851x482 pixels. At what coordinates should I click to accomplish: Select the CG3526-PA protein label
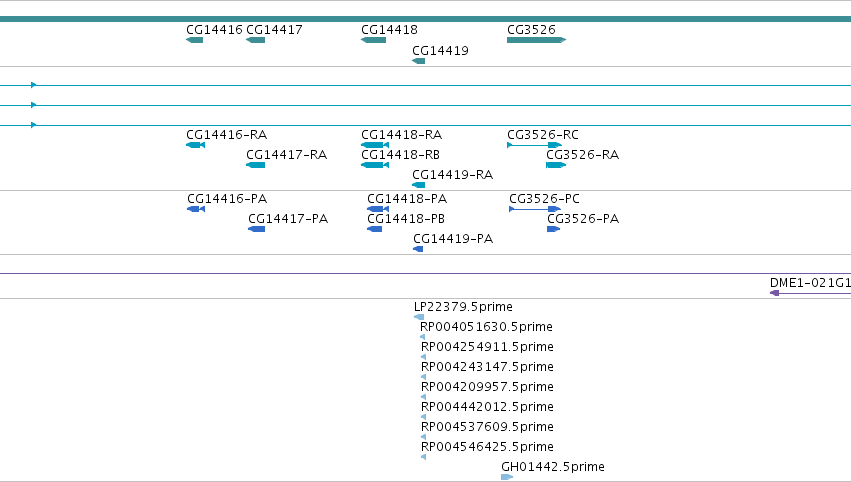point(583,219)
